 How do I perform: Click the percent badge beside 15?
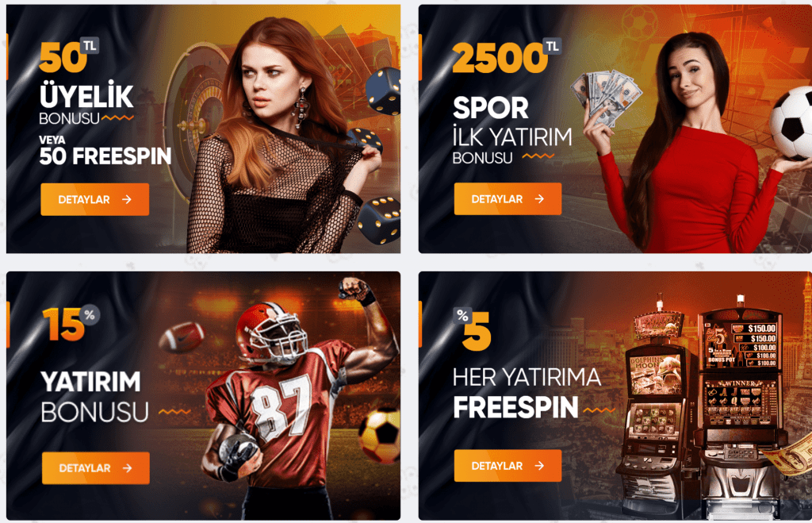click(90, 314)
